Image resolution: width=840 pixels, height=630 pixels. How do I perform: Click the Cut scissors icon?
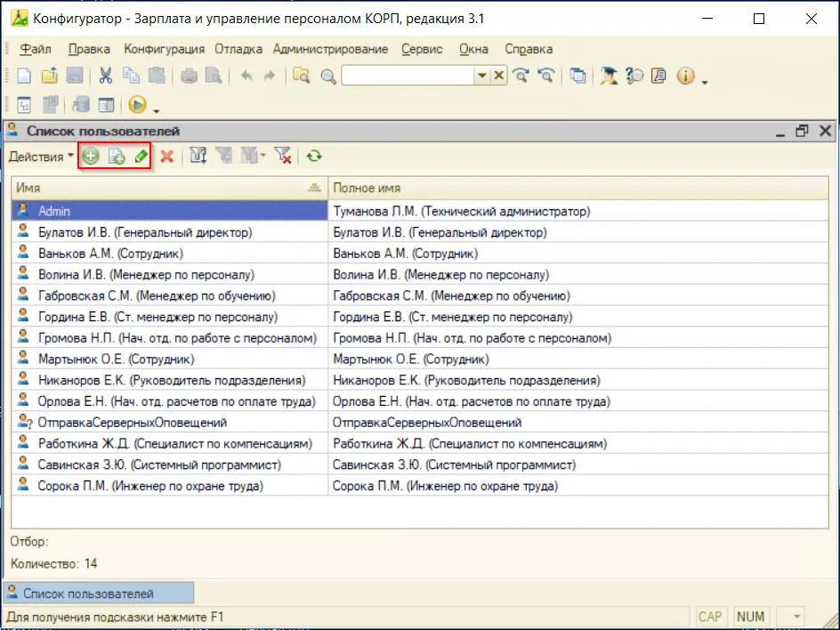tap(105, 77)
